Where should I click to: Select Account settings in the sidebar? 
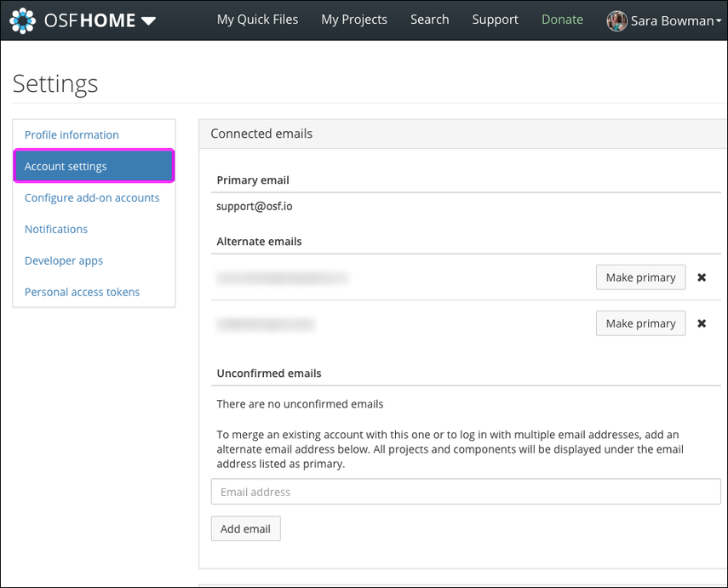click(x=94, y=166)
